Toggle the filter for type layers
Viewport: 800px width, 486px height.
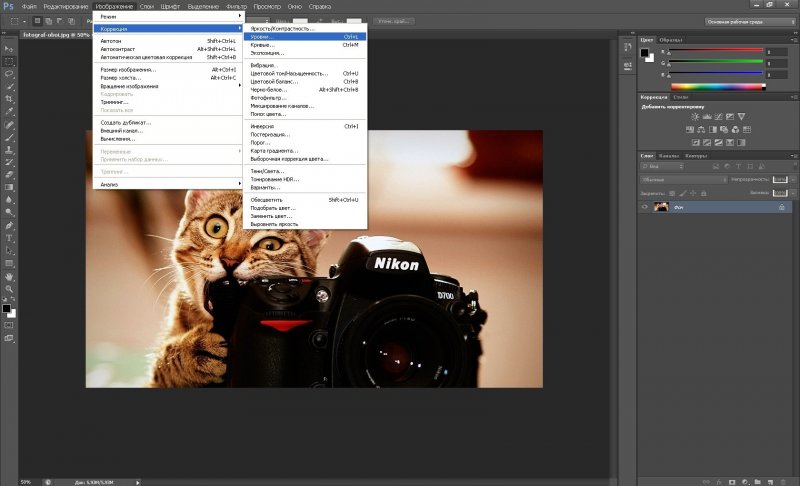(x=738, y=166)
